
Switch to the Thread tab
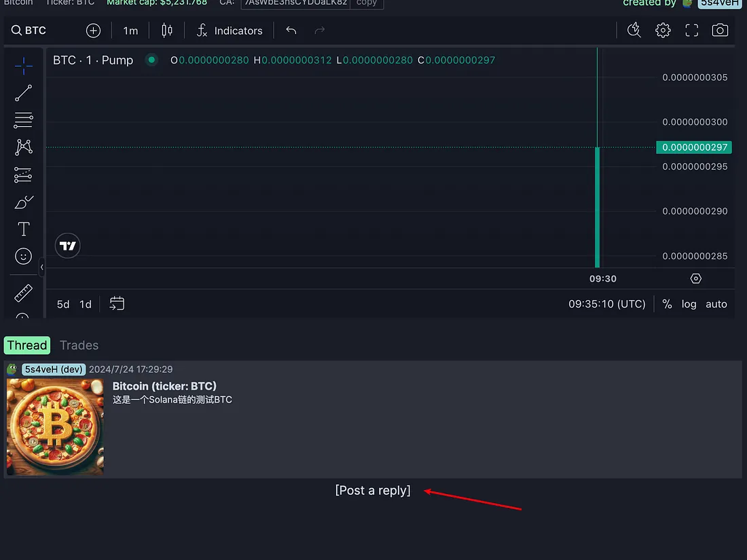click(x=27, y=346)
